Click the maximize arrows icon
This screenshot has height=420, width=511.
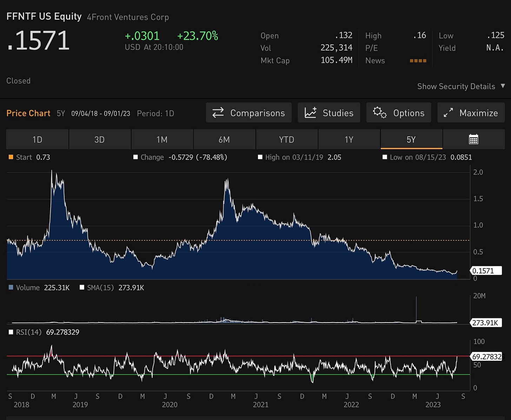tap(448, 113)
